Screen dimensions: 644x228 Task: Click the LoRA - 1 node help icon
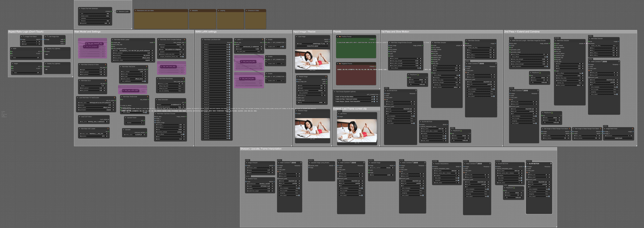[263, 40]
